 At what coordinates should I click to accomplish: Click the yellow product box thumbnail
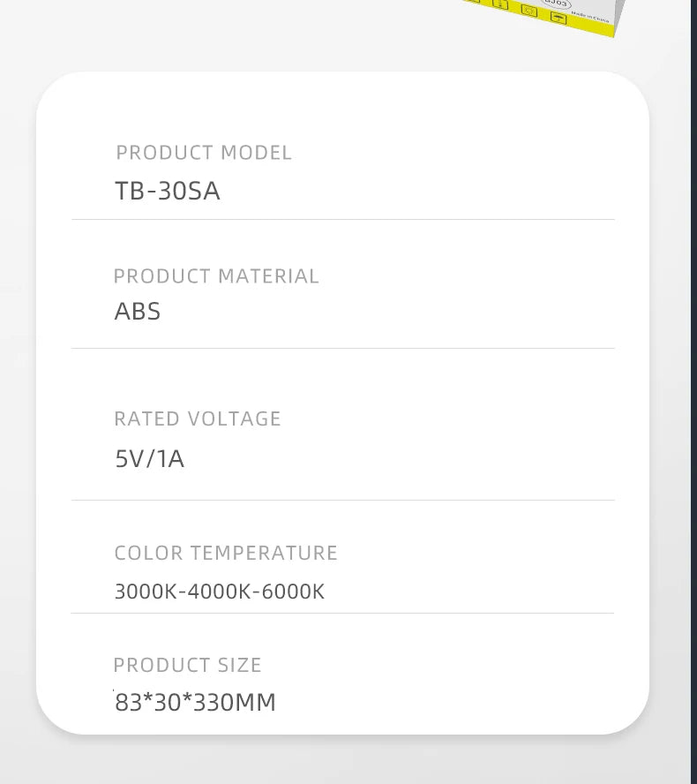click(x=543, y=15)
